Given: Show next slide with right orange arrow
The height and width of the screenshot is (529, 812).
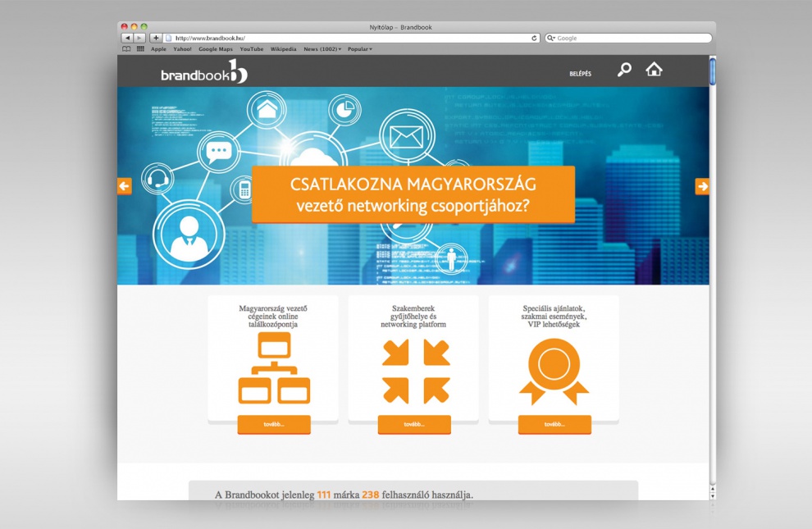Looking at the screenshot, I should (702, 186).
